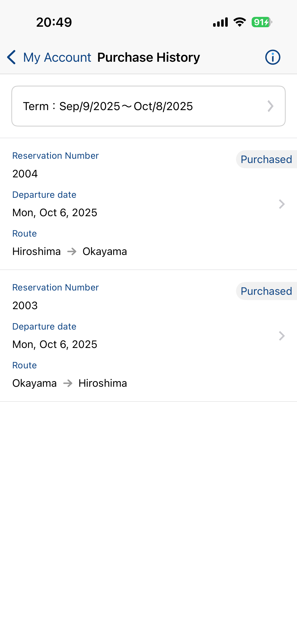Tap the 20:49 status bar clock

(x=54, y=22)
